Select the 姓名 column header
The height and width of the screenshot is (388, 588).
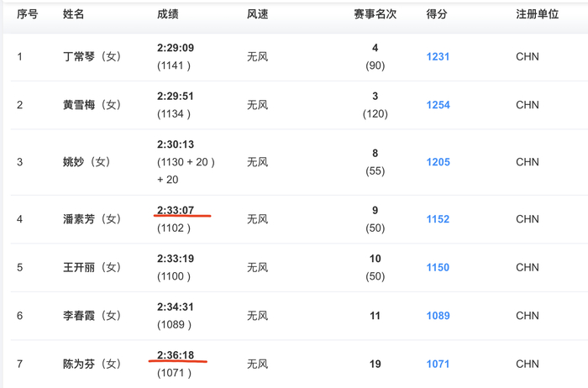(74, 14)
